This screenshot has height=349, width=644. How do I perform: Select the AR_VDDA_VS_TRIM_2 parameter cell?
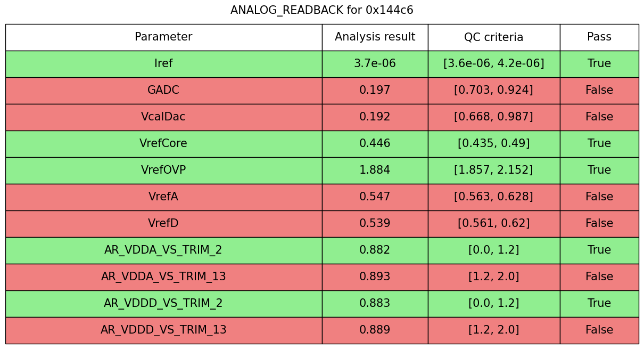click(163, 250)
